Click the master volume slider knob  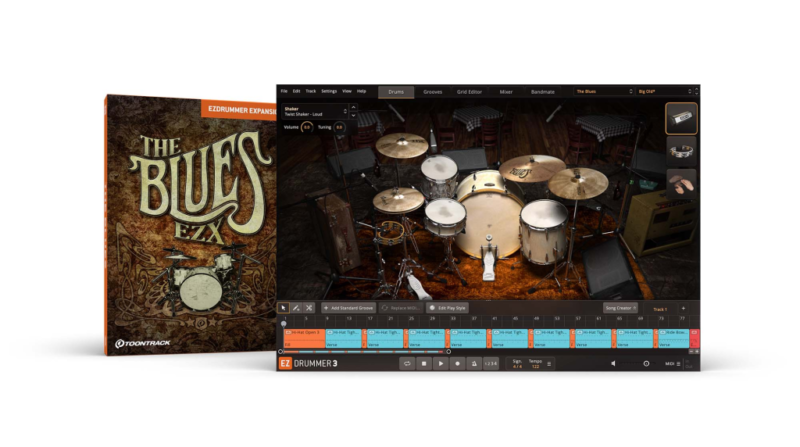coord(646,364)
